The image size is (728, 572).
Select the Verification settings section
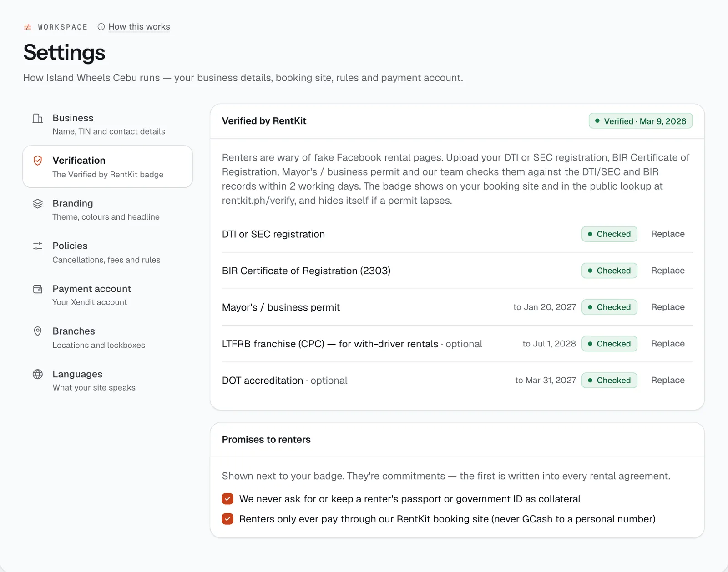(x=108, y=166)
